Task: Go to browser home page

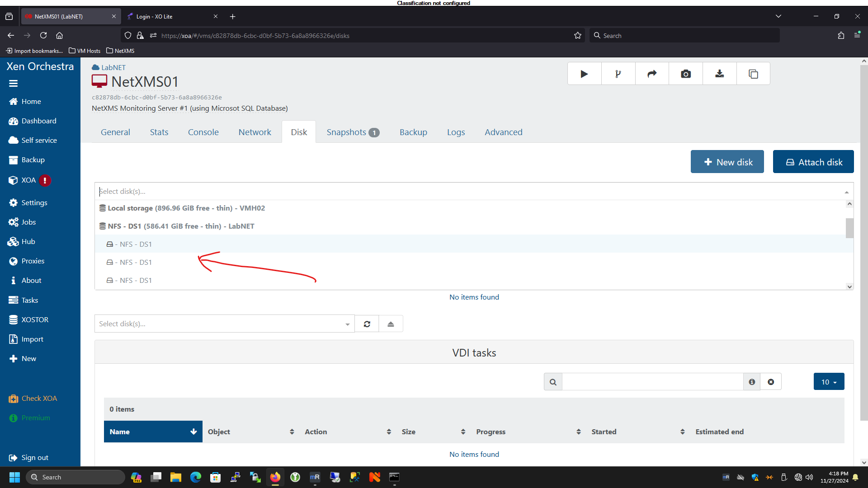Action: pos(59,35)
